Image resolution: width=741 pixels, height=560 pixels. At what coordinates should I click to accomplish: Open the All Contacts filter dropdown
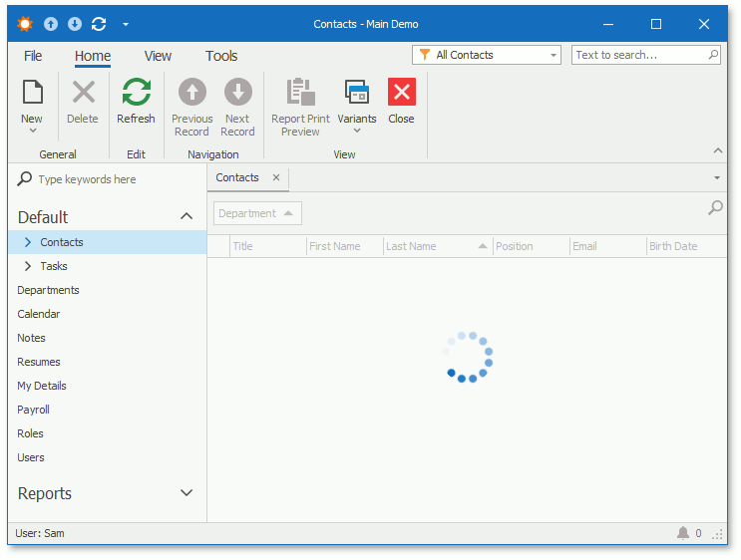(553, 55)
